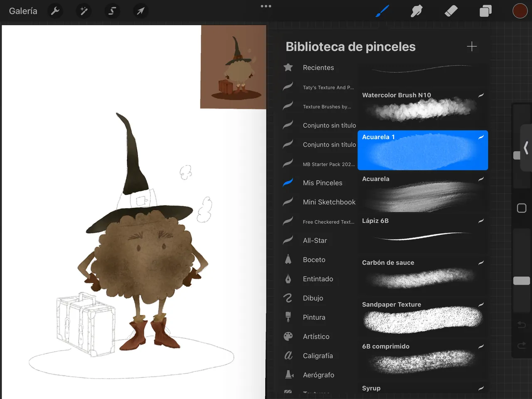532x399 pixels.
Task: Open the Layers panel
Action: click(485, 11)
